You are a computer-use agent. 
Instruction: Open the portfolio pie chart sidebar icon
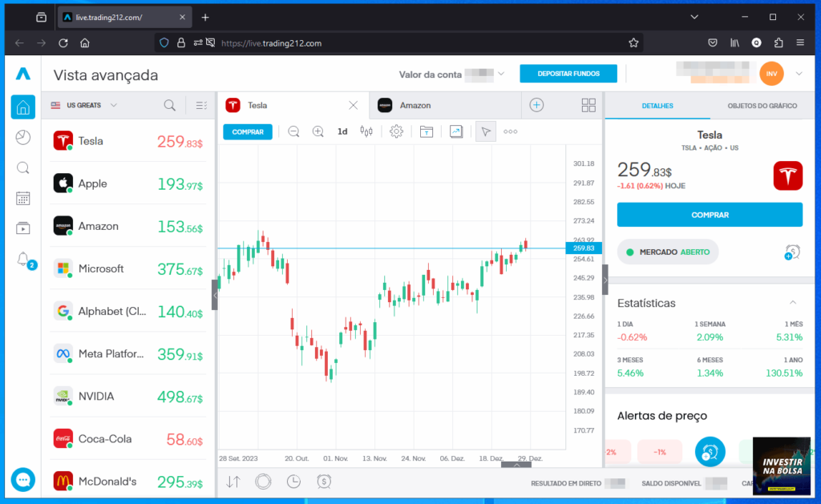point(23,137)
